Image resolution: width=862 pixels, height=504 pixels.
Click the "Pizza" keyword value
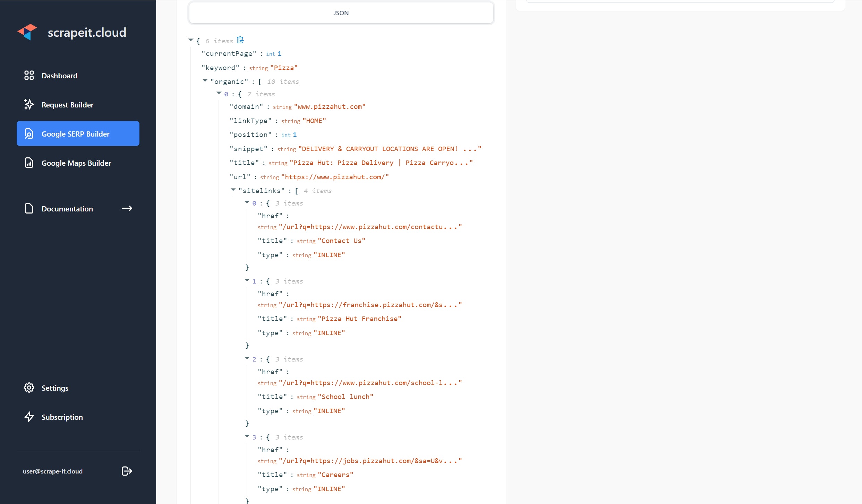(284, 68)
